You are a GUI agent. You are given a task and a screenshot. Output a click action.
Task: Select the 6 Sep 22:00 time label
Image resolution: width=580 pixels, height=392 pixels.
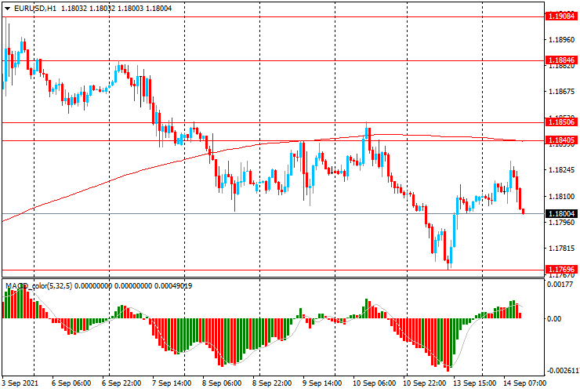point(121,383)
